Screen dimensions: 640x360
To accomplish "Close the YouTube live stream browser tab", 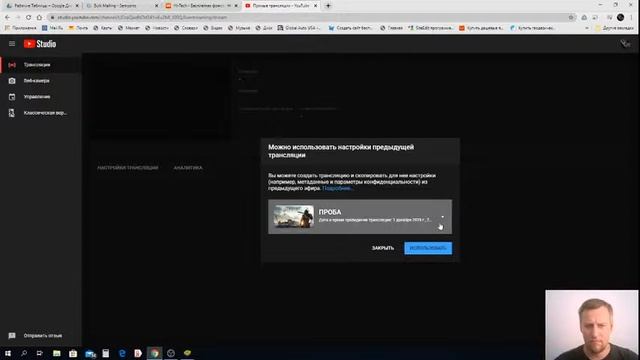I will [316, 6].
